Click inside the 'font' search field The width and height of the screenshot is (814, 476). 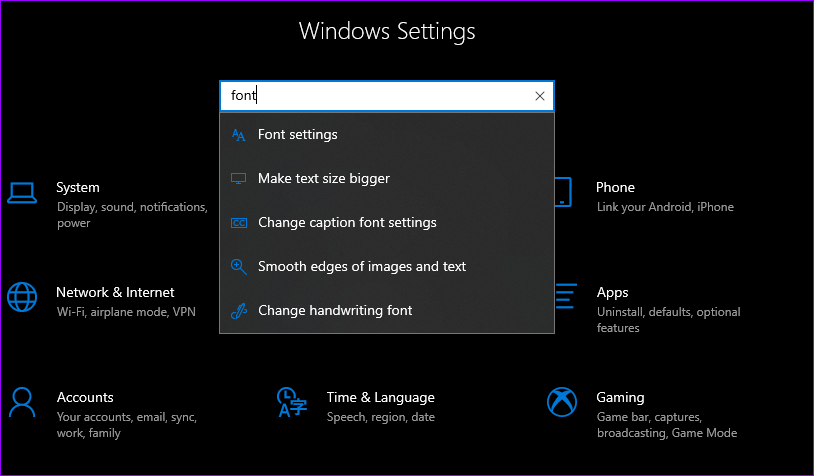(x=380, y=96)
